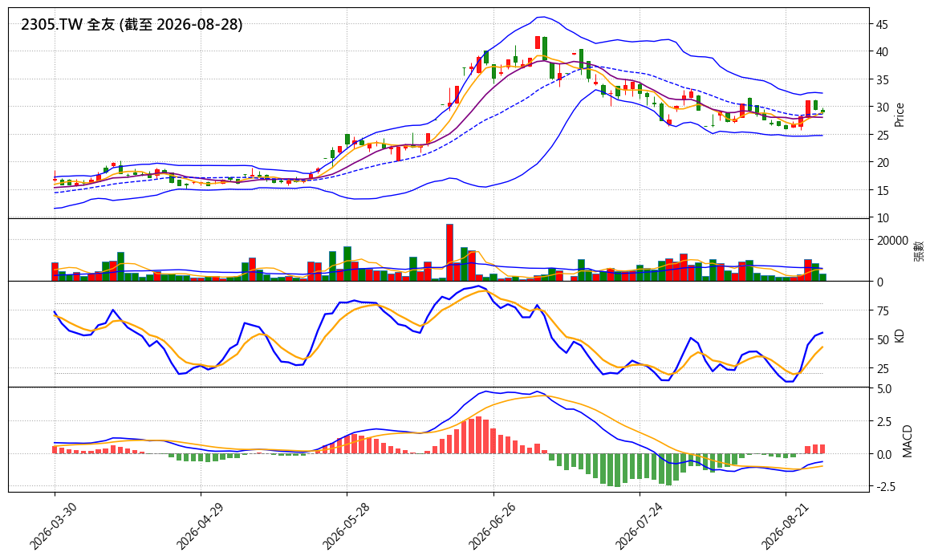Click the 'MACD' axis label

(x=908, y=440)
